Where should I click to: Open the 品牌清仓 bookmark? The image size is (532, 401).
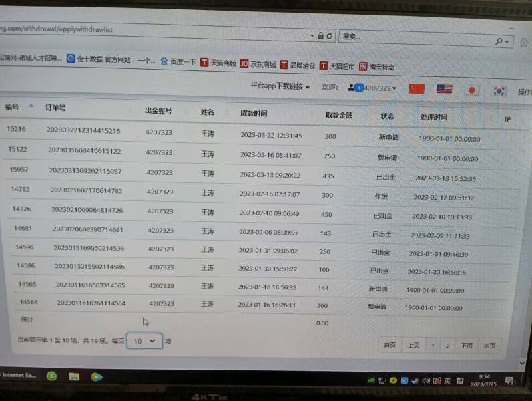298,65
